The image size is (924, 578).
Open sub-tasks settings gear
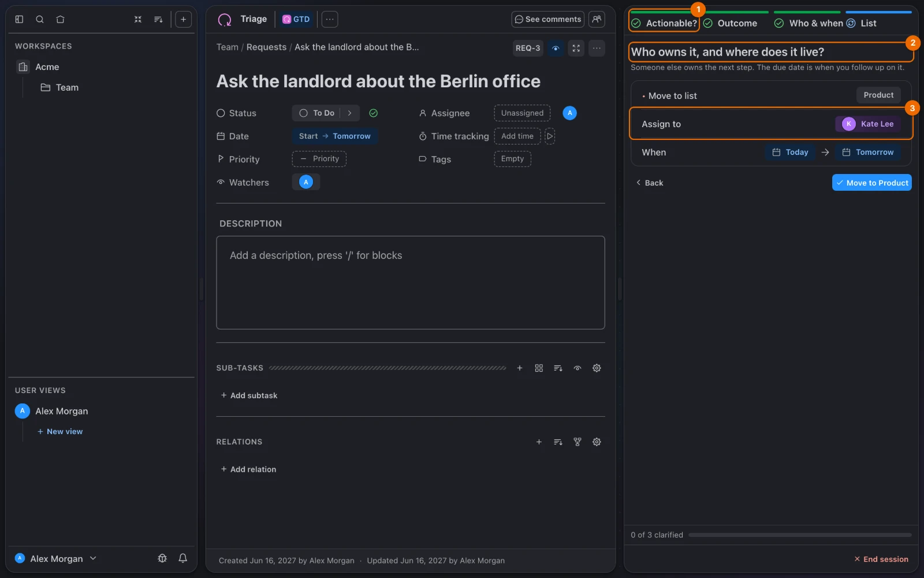[x=597, y=368]
